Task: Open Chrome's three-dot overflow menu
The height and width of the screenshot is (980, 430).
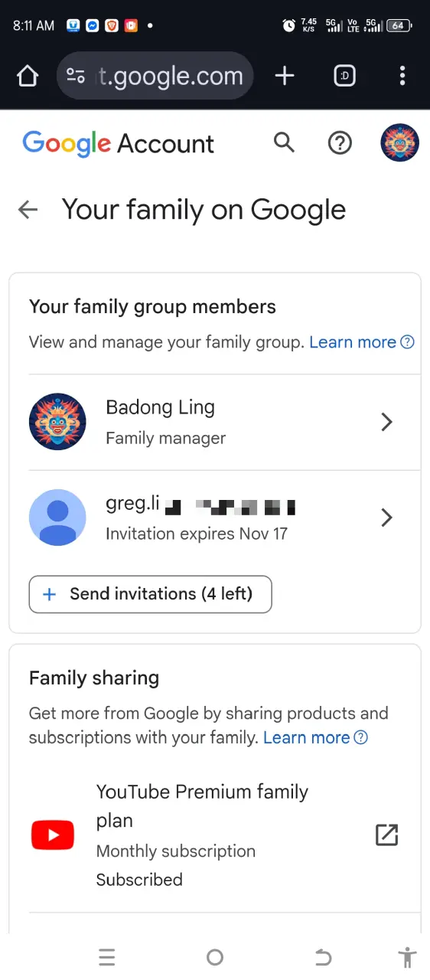Action: pos(402,76)
